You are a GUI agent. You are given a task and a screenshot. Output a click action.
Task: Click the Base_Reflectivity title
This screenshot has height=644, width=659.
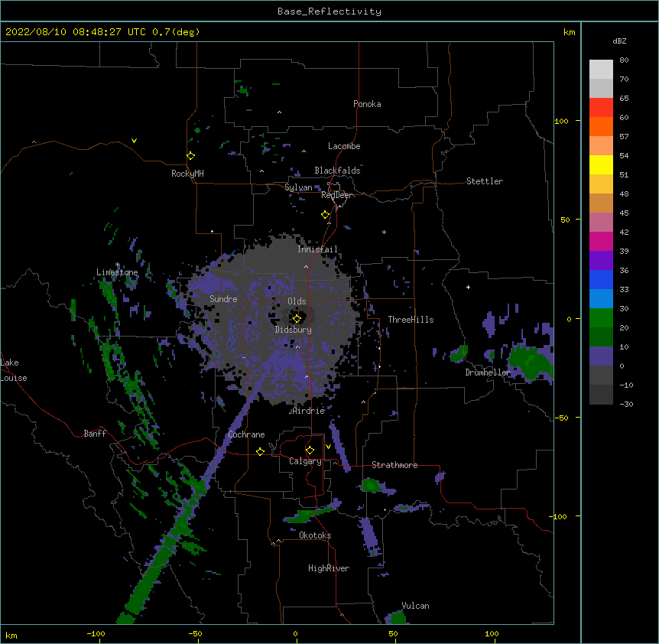coord(329,11)
